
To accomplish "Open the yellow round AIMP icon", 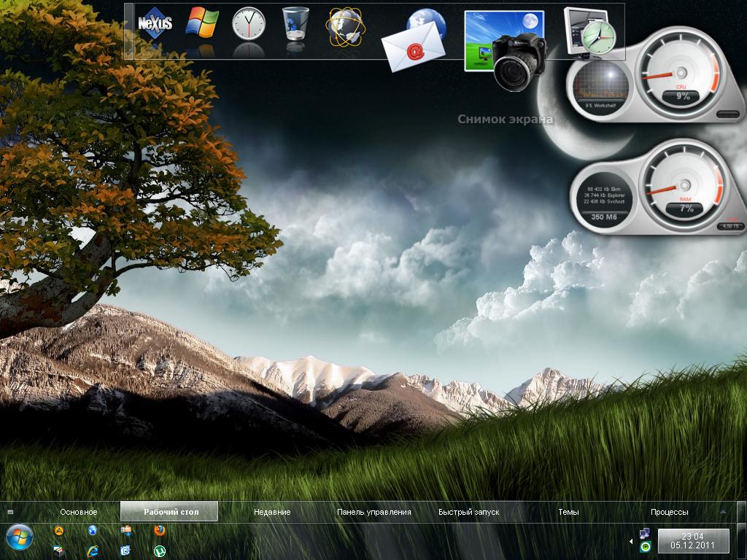I will click(x=58, y=530).
